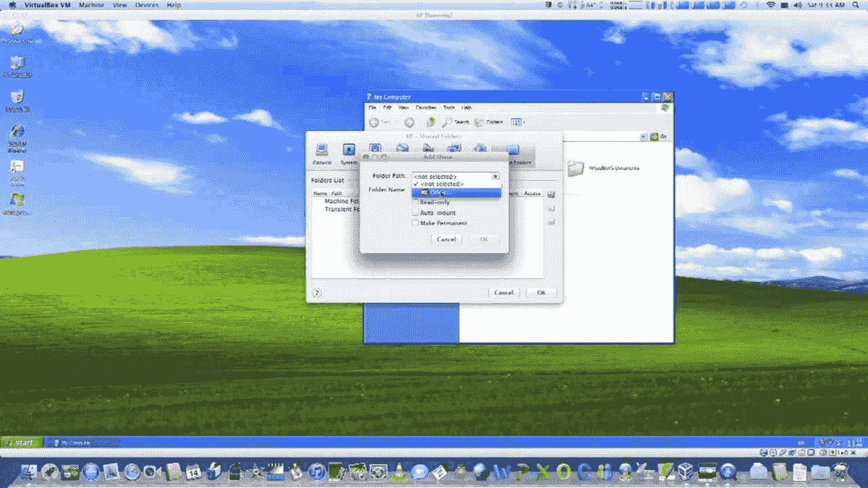Select the General settings icon
868x488 pixels.
[x=321, y=148]
